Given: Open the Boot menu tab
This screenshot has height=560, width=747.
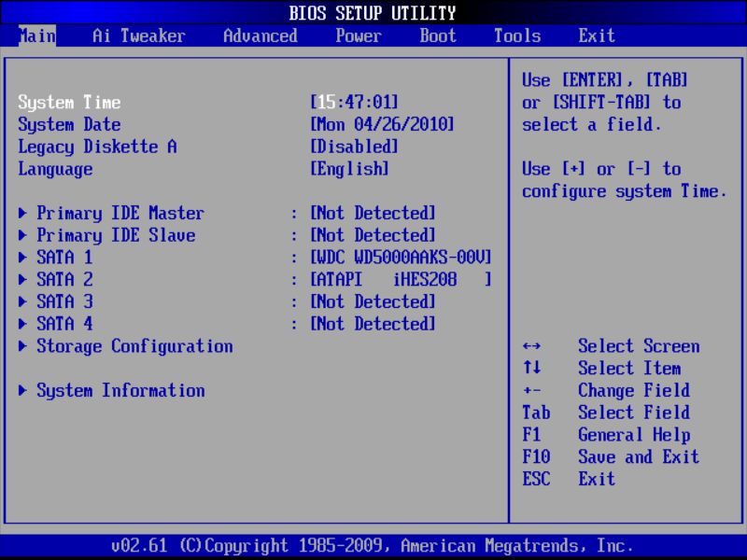Looking at the screenshot, I should pos(436,35).
